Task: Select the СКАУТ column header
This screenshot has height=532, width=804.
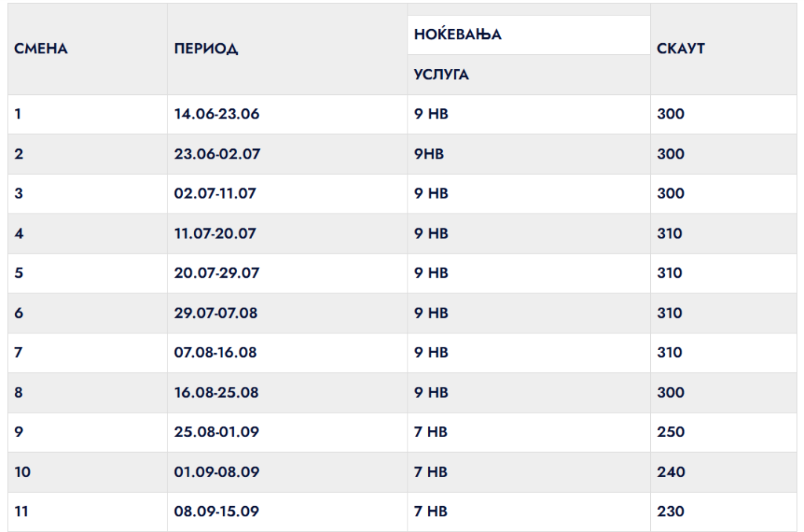Action: point(681,49)
